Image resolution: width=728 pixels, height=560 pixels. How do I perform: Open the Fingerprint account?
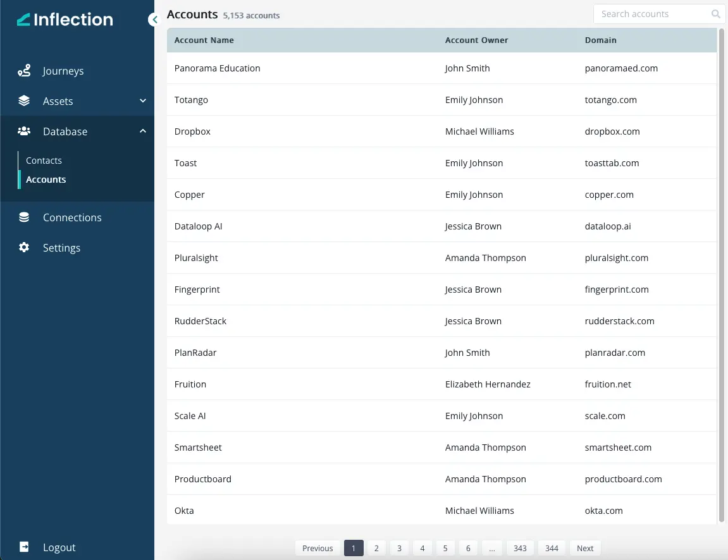197,289
